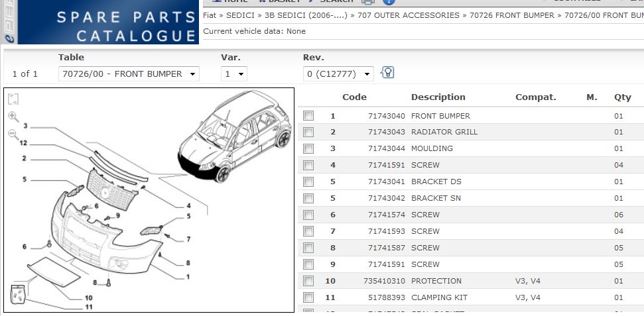Click V3, V4 compatibility in PROTECTION row
Screen dimensions: 644x316
[529, 281]
